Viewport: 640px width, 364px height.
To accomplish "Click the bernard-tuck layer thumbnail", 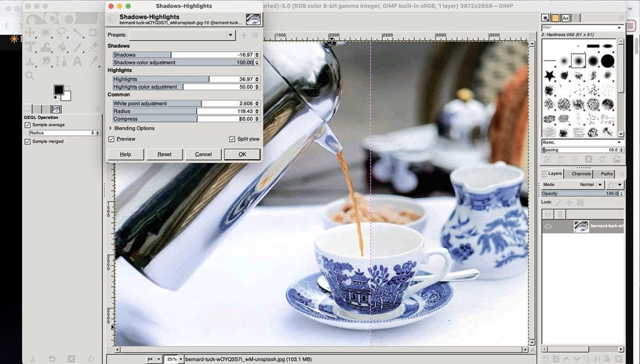I will tap(581, 227).
